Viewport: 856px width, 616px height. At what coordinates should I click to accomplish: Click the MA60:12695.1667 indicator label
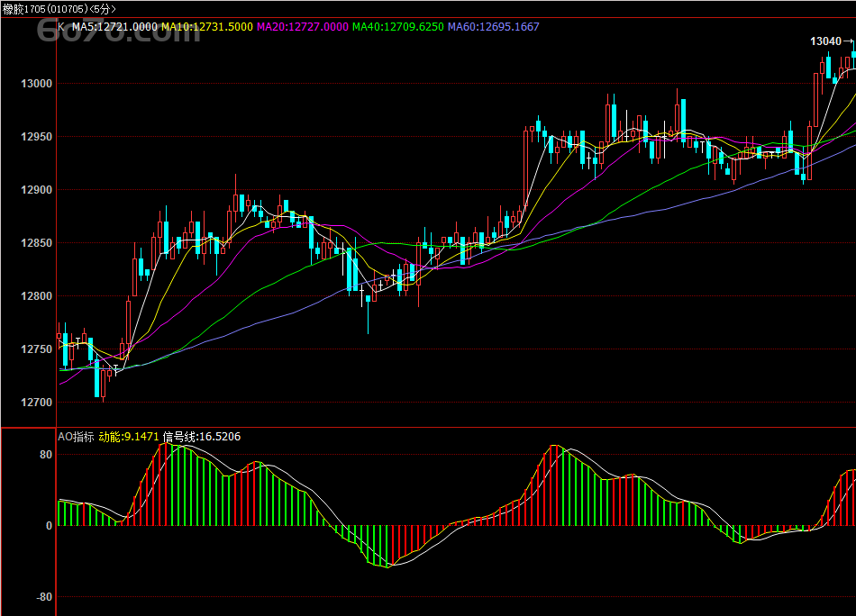coord(494,27)
